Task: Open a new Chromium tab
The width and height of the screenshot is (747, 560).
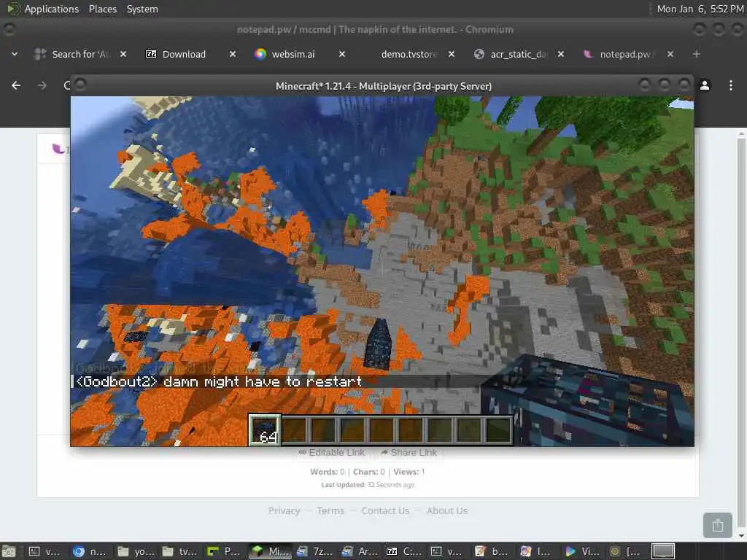Action: 697,54
